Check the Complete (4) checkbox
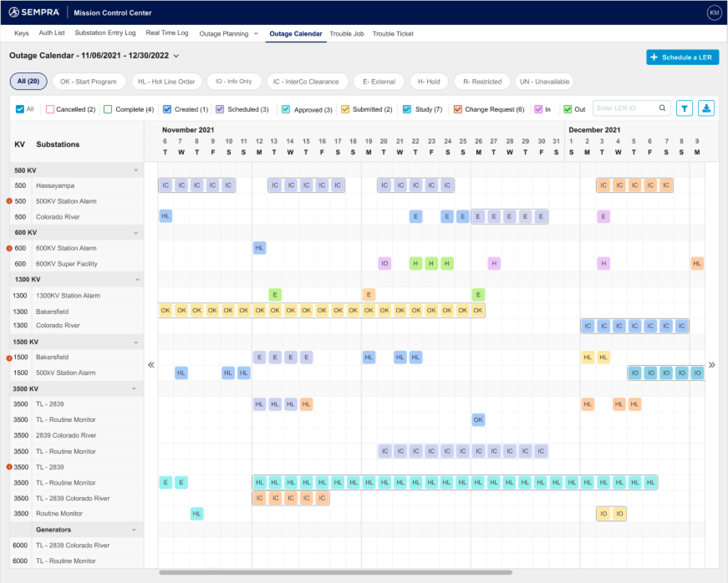The image size is (728, 583). pos(108,109)
